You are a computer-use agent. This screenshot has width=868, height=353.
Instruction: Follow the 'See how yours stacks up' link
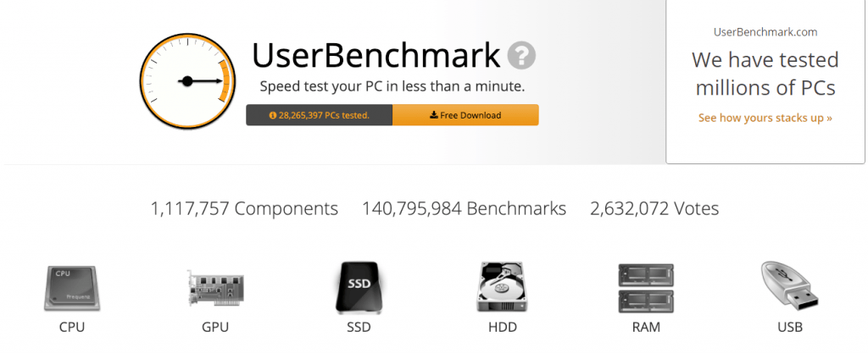(765, 118)
